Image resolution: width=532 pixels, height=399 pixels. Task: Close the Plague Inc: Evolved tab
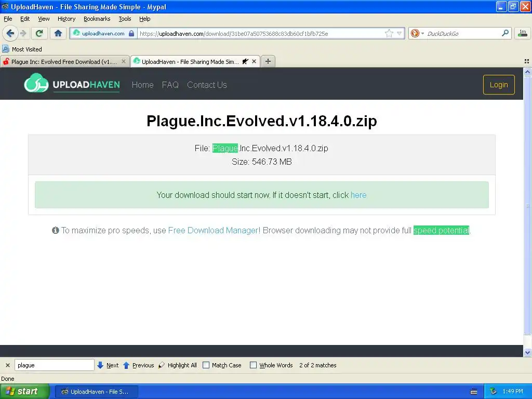(x=124, y=61)
